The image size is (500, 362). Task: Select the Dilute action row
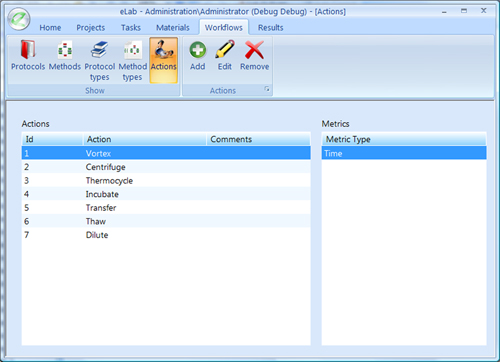click(x=166, y=235)
